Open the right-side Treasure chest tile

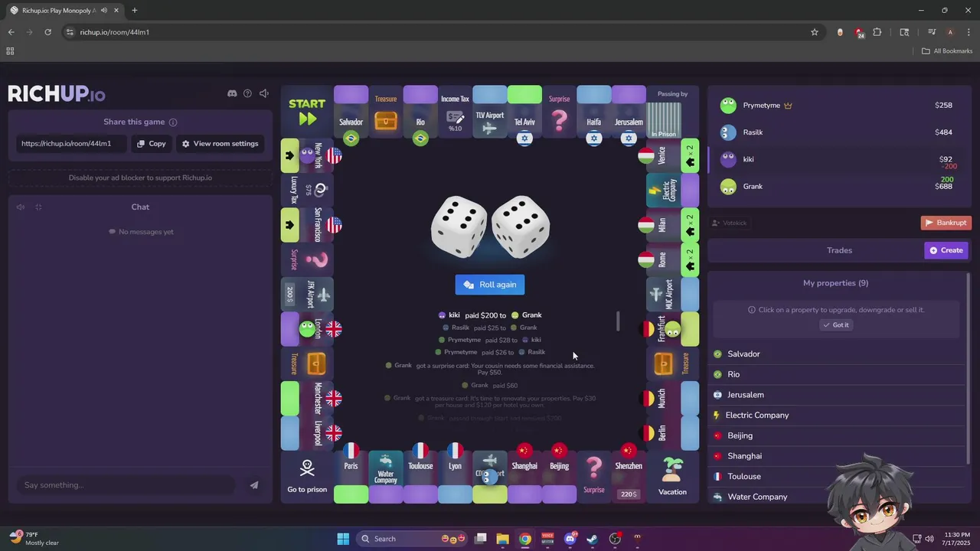coord(672,363)
